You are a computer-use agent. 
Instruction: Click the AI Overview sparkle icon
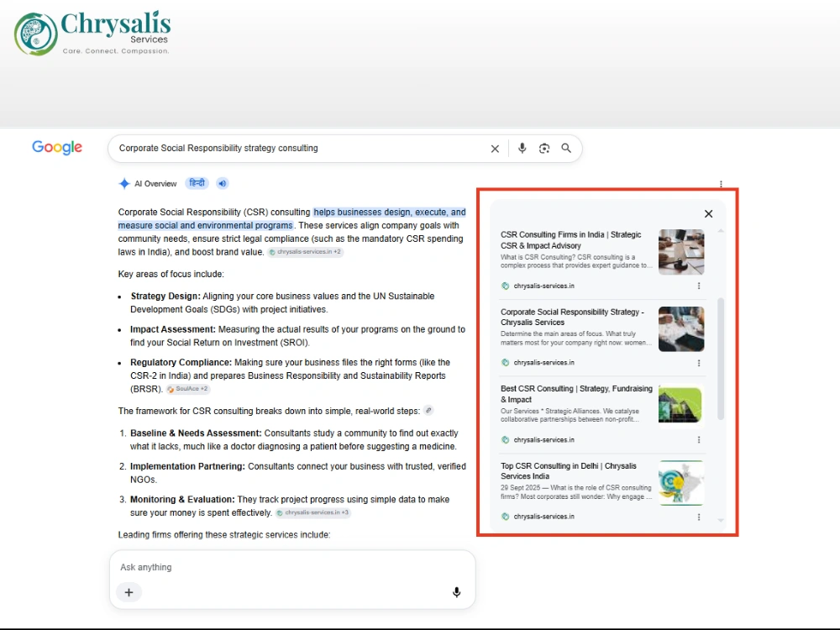[124, 184]
